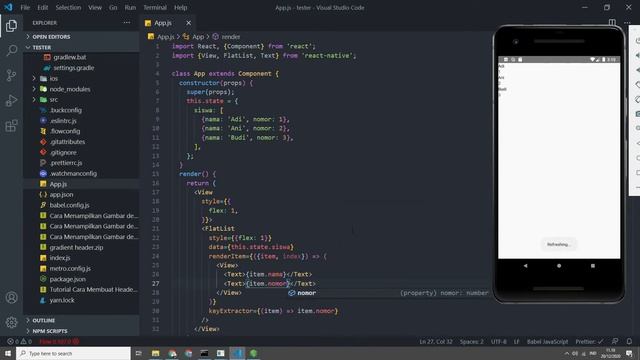Click the terminal icon on taskbar
The image size is (640, 360).
[204, 353]
